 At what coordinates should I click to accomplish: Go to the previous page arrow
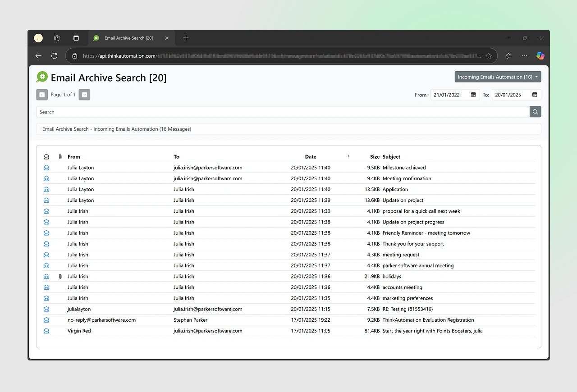pyautogui.click(x=42, y=95)
